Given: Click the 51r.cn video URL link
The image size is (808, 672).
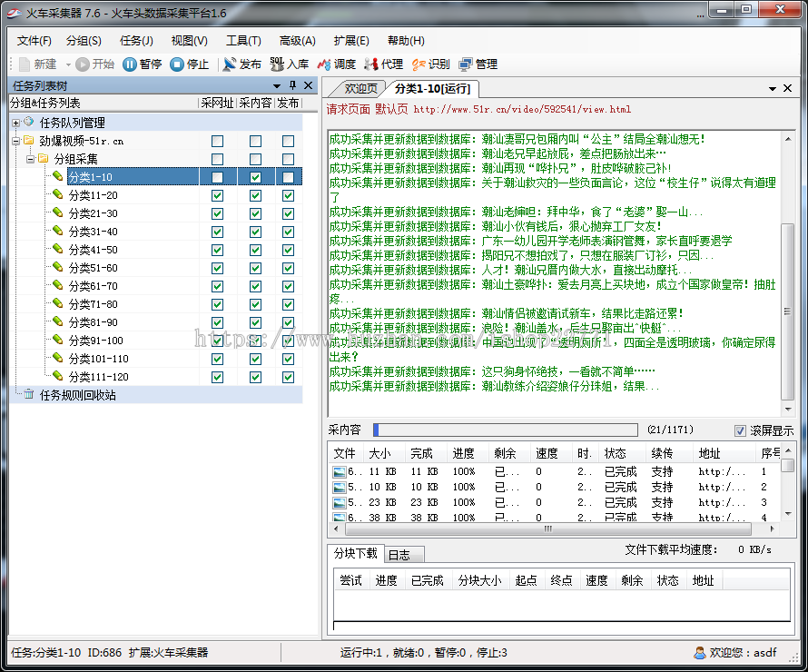Looking at the screenshot, I should point(522,109).
